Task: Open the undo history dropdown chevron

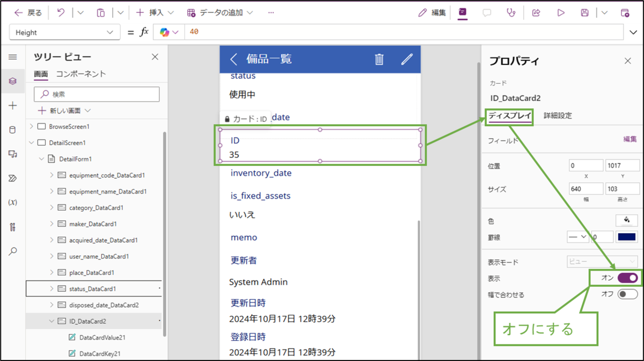Action: coord(80,12)
